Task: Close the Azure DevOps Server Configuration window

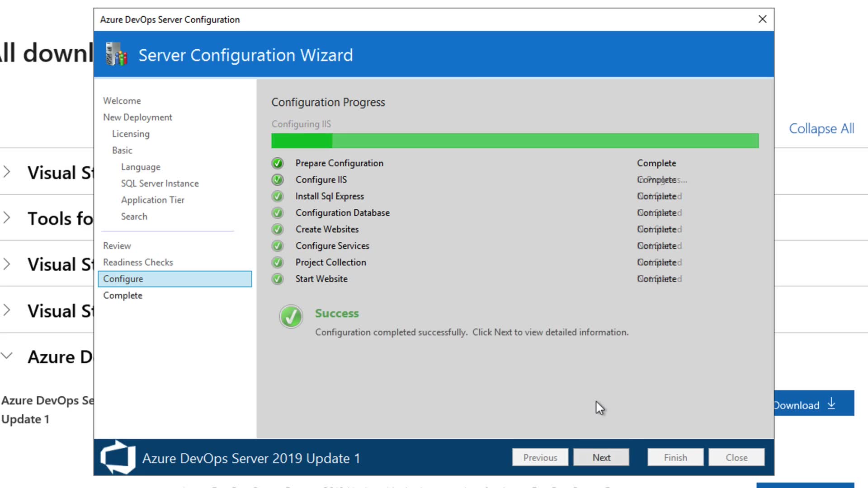Action: click(762, 19)
